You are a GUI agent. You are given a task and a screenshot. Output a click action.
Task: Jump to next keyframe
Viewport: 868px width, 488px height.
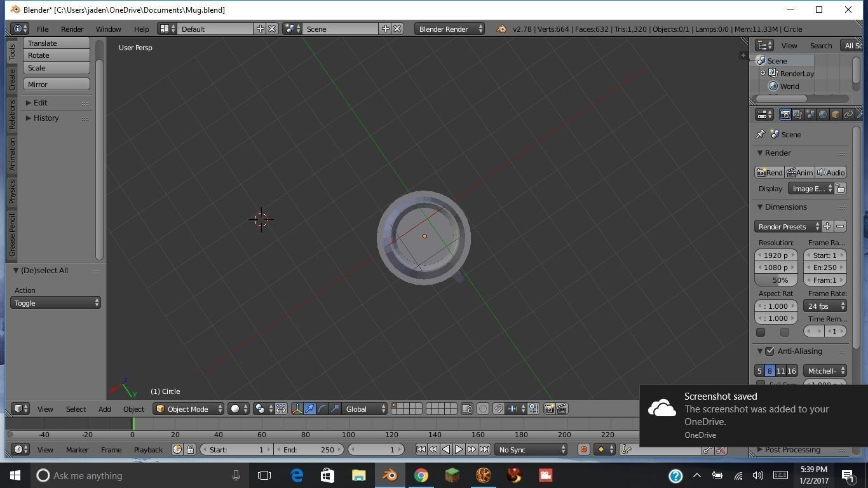coord(471,449)
